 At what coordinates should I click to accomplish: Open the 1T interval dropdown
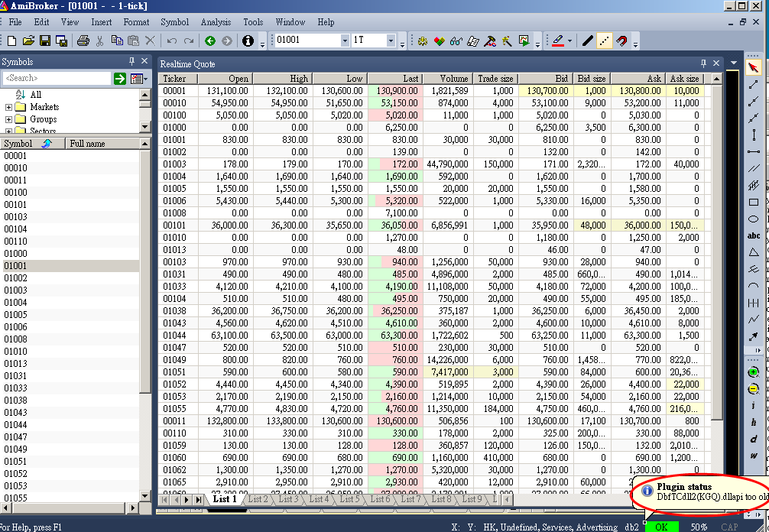tap(391, 41)
